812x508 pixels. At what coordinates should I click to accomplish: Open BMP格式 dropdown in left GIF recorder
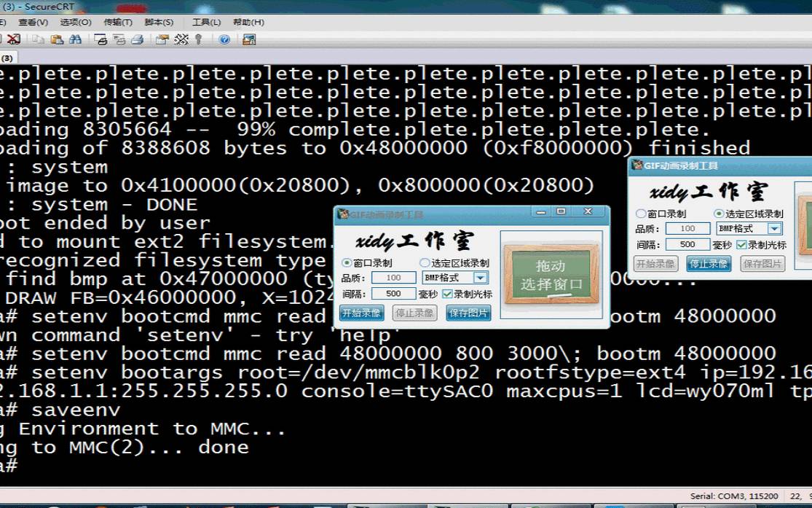click(x=480, y=278)
